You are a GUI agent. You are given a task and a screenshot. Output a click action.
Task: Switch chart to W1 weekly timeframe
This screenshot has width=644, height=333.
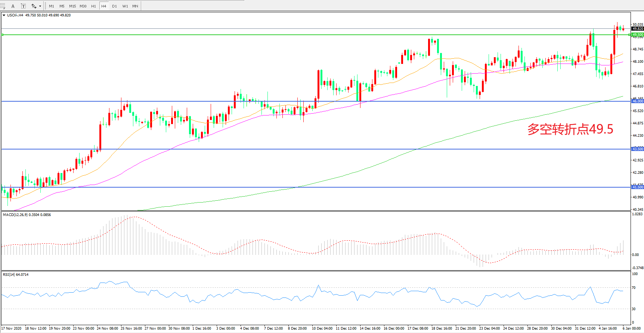click(125, 6)
